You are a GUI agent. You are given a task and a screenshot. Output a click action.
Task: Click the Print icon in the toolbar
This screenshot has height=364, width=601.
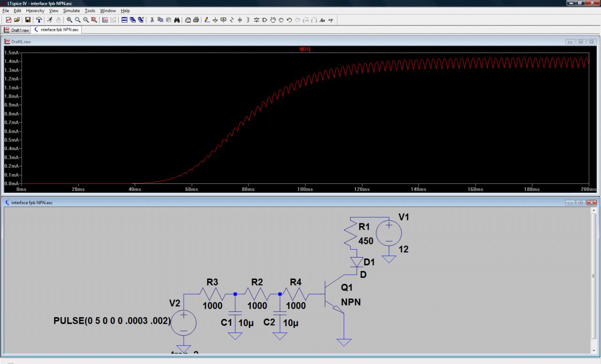coord(196,20)
